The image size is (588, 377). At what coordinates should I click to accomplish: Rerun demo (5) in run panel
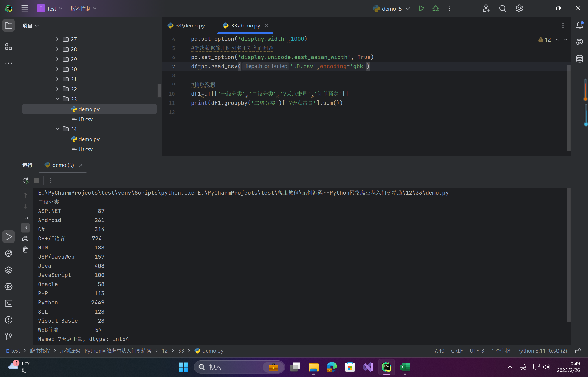coord(26,180)
